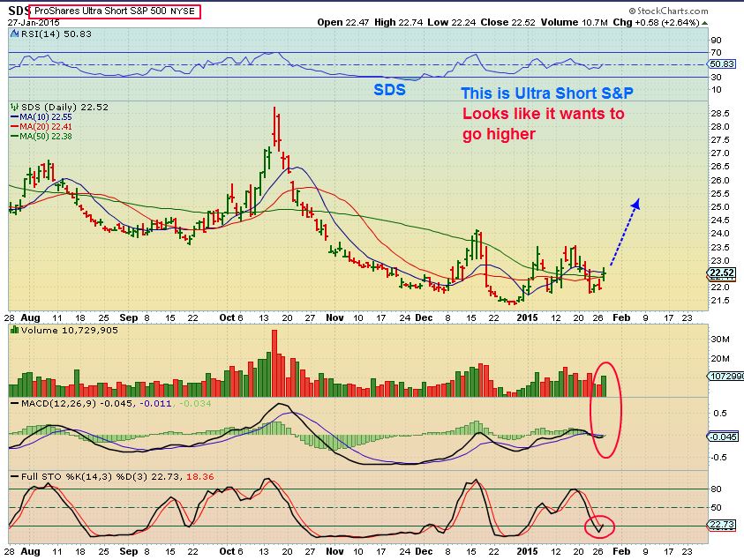
Task: Click the Oct 6 label on price chart axis
Action: (230, 317)
